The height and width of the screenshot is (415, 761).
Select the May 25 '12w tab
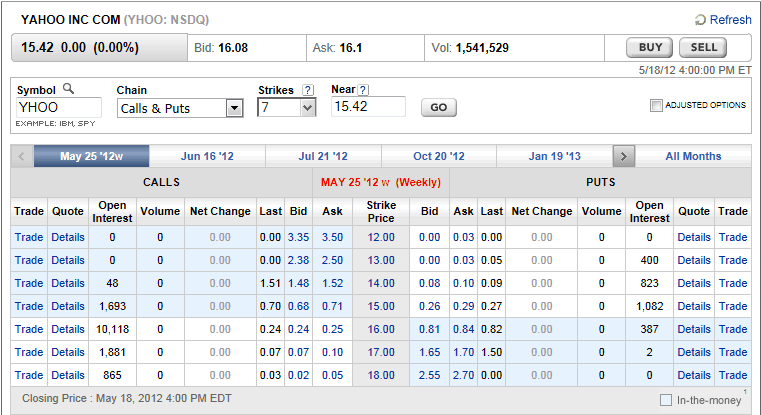[91, 156]
